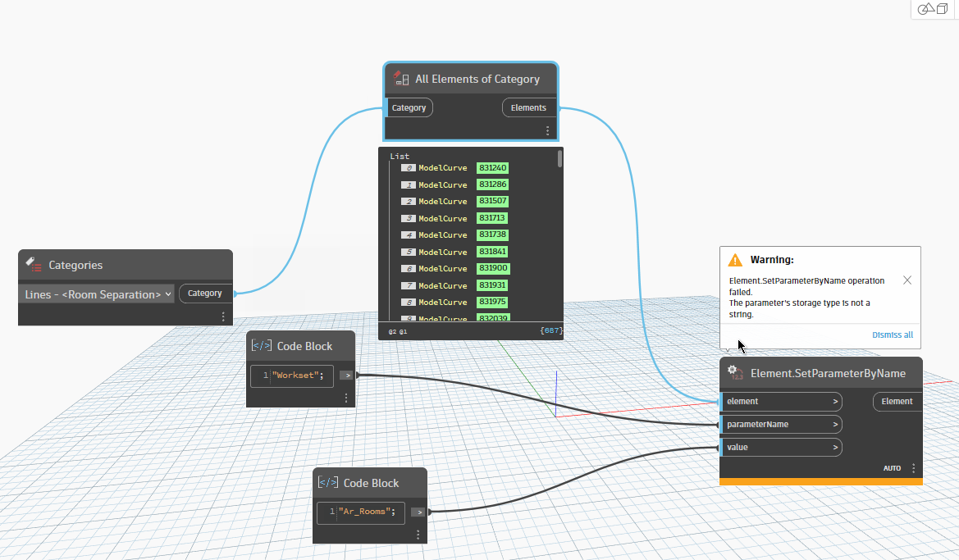Expand the value input port chevron

point(834,447)
